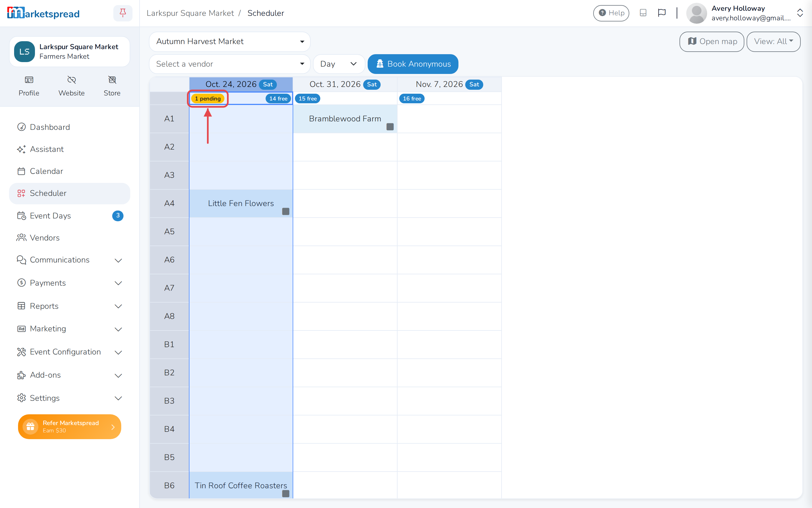Click the flag icon in the header
Screen dimensions: 812x508
pos(662,13)
